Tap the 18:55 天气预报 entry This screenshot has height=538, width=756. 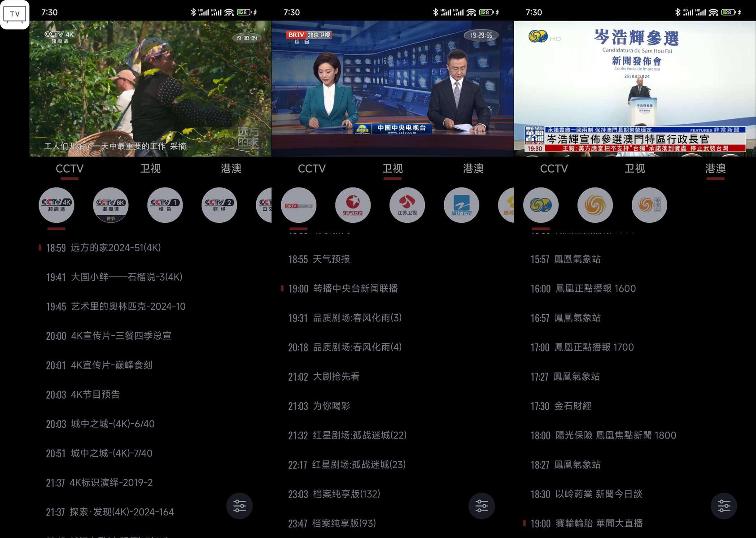[x=319, y=259]
